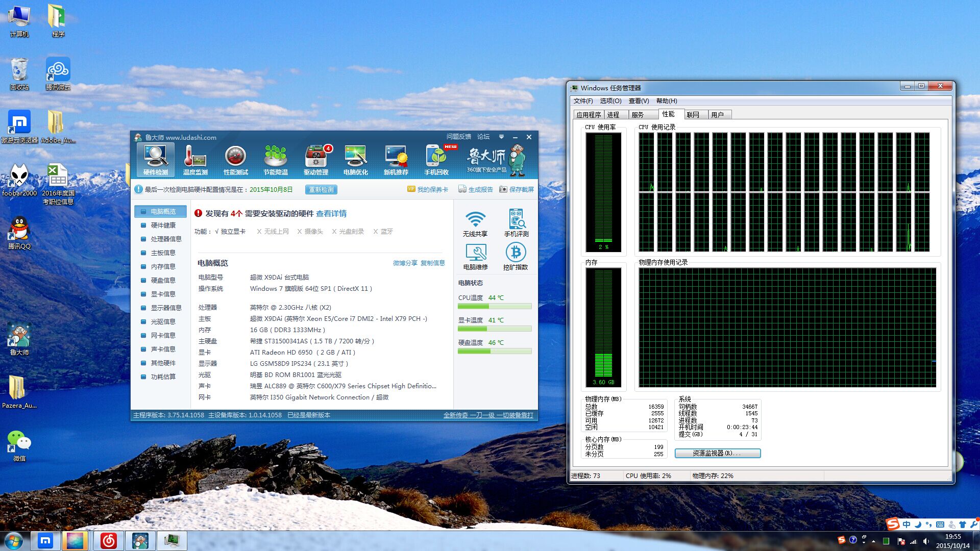The width and height of the screenshot is (980, 551).
Task: Click 复制信息 link
Action: tap(433, 263)
